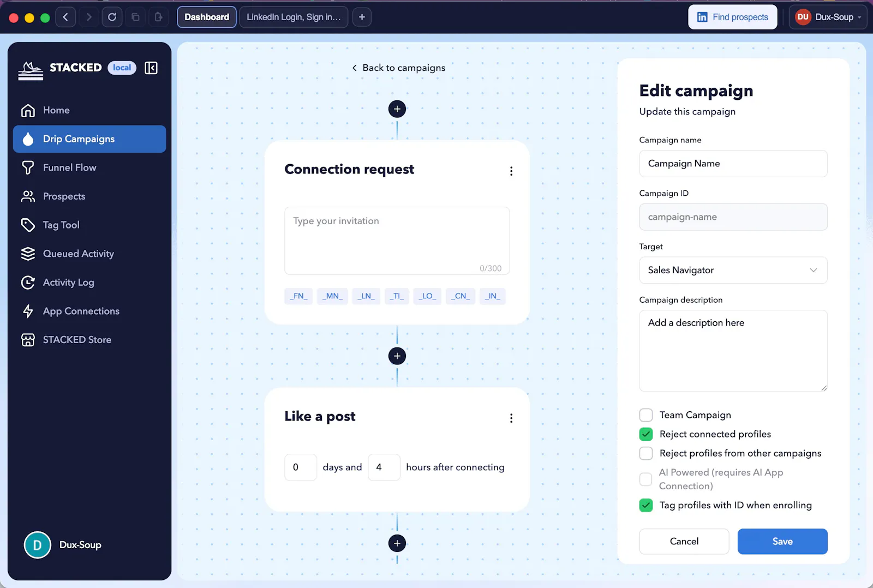This screenshot has width=873, height=588.
Task: Click the Campaign name field
Action: coord(733,164)
